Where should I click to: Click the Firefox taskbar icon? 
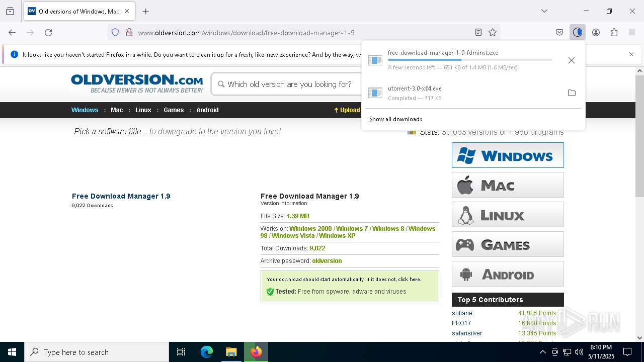tap(256, 352)
